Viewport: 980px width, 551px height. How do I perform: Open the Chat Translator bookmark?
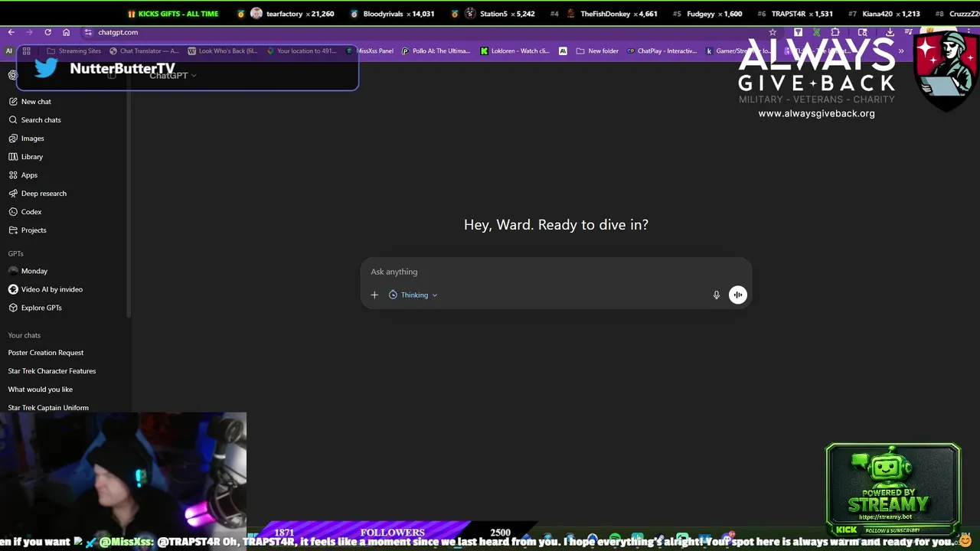(x=144, y=51)
